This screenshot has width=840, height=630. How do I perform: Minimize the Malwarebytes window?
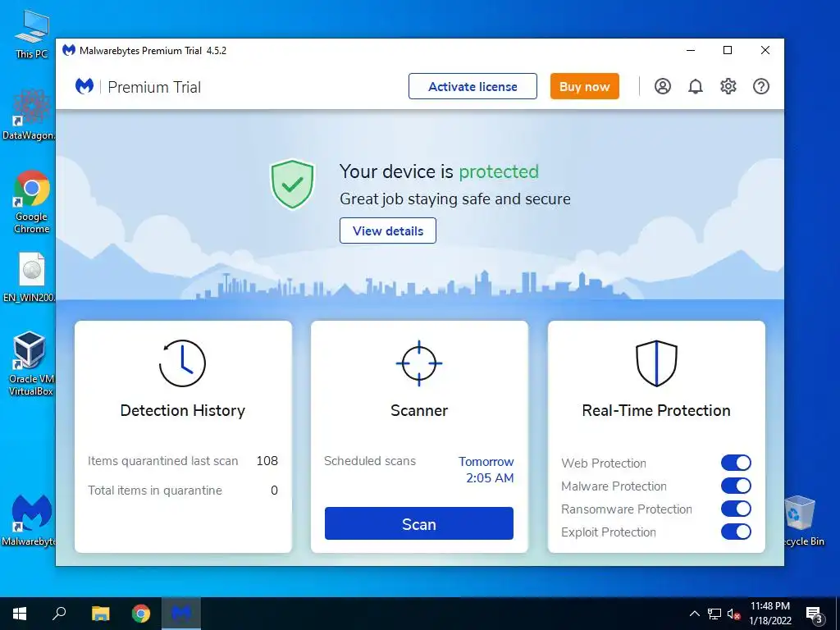click(x=691, y=50)
